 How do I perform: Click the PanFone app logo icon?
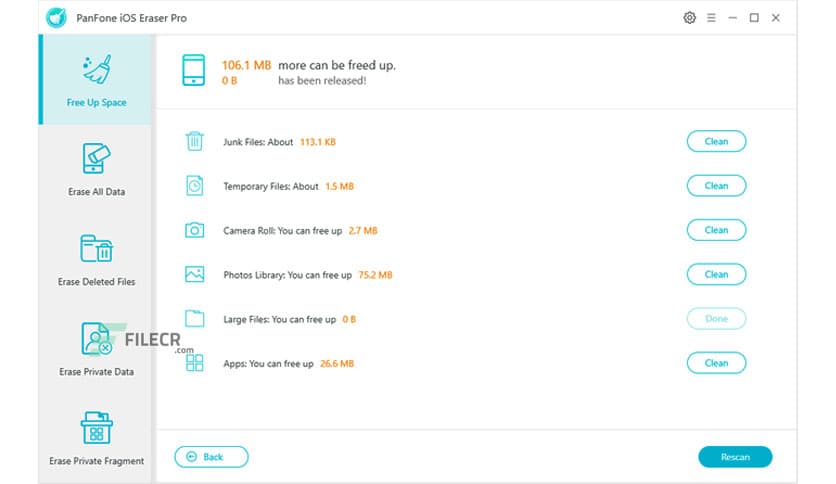click(x=54, y=18)
